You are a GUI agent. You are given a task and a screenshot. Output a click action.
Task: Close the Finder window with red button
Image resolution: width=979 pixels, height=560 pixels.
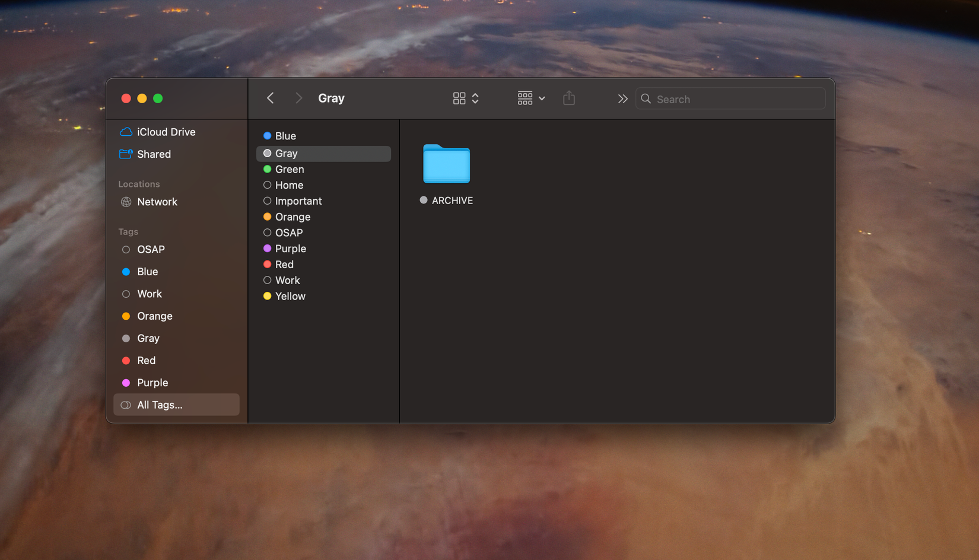point(126,98)
